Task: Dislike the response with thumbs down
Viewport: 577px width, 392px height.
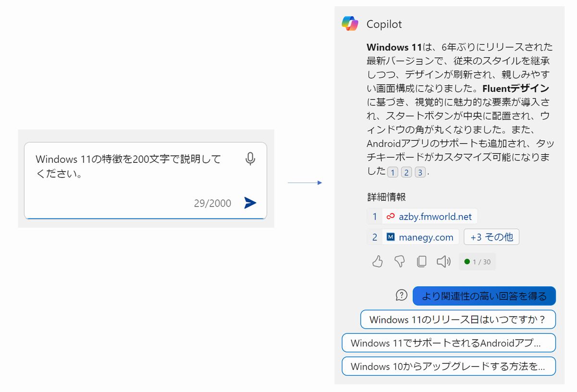Action: 400,261
